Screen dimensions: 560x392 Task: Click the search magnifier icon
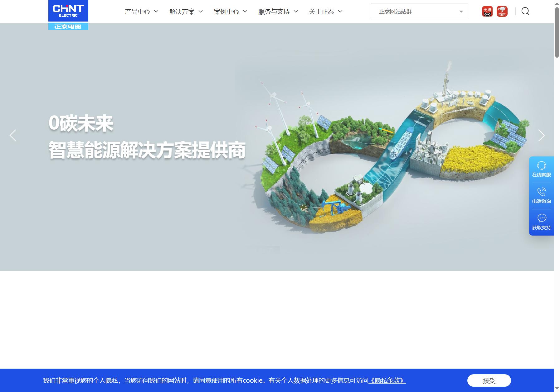coord(525,11)
